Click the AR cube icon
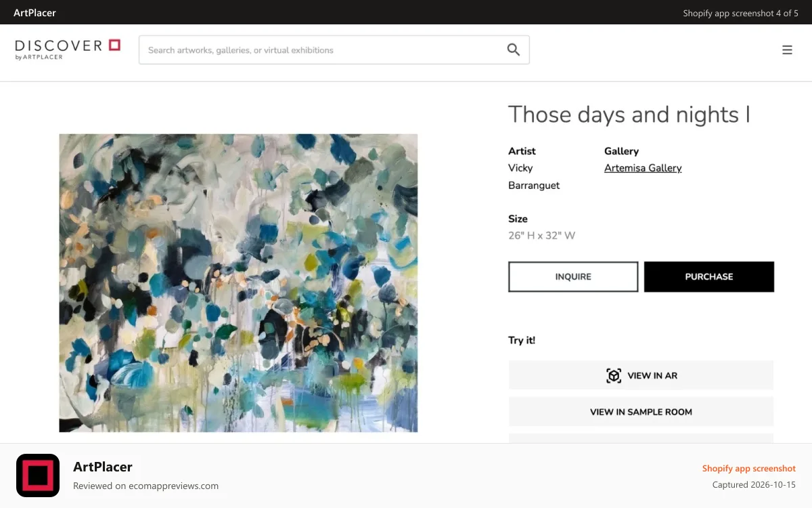The image size is (812, 508). [614, 375]
